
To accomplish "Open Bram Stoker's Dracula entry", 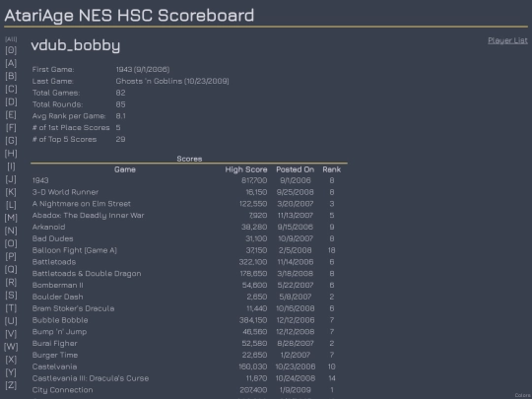I will 73,308.
